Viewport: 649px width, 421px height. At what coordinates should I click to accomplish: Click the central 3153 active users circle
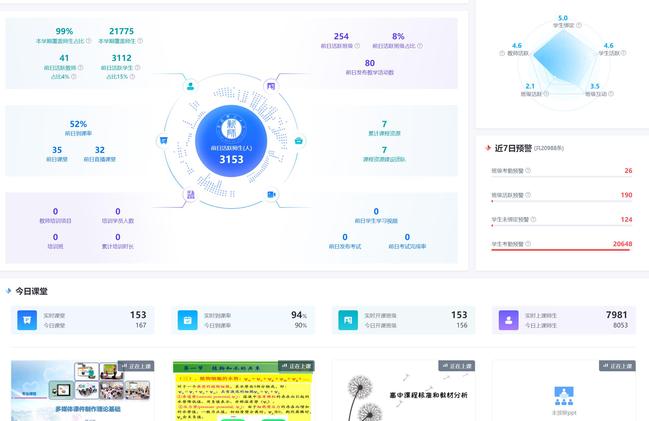coord(231,140)
